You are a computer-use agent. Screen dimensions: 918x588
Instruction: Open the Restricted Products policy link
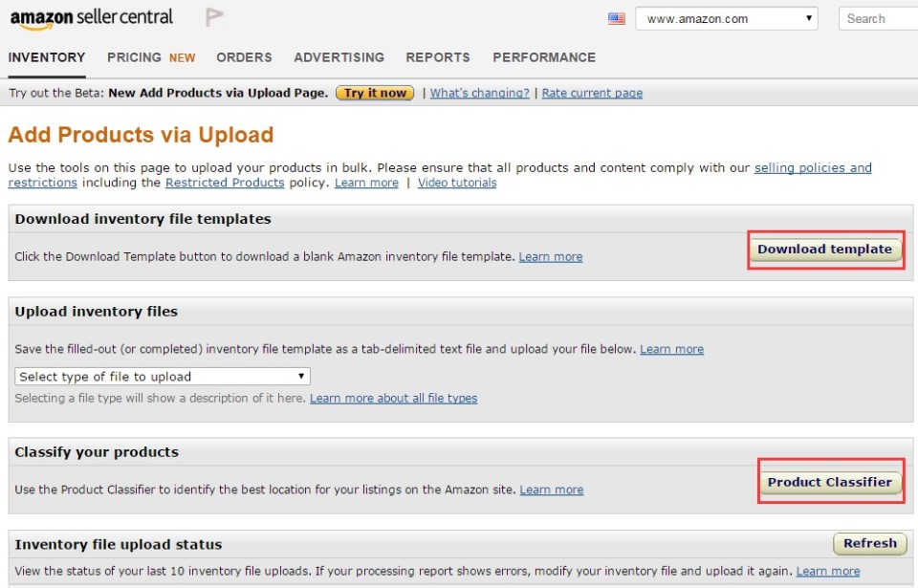tap(225, 183)
